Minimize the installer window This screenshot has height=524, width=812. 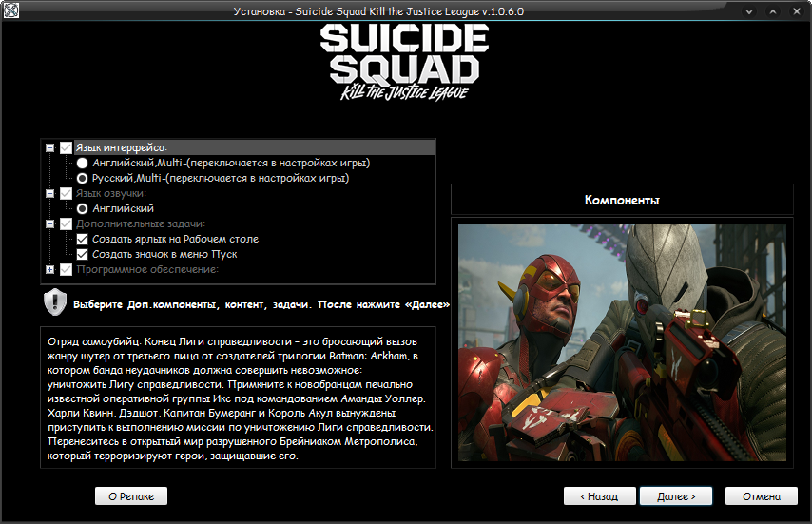point(749,10)
